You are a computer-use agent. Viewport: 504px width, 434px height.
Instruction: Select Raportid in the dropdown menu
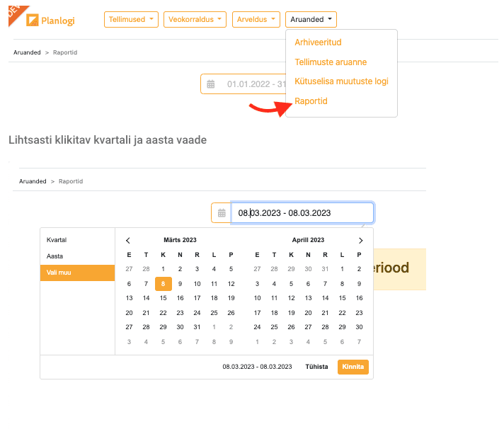[x=311, y=101]
